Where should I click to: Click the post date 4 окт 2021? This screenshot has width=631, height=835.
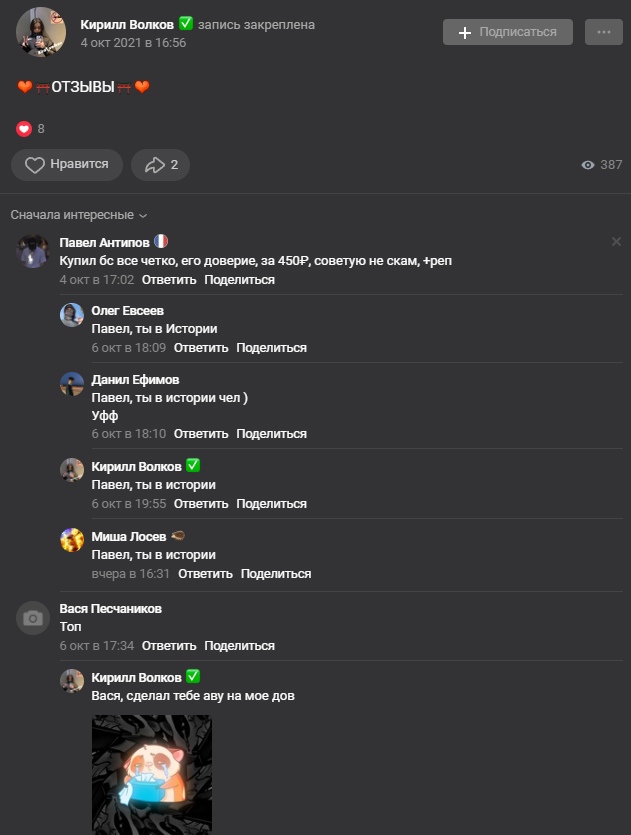coord(133,43)
